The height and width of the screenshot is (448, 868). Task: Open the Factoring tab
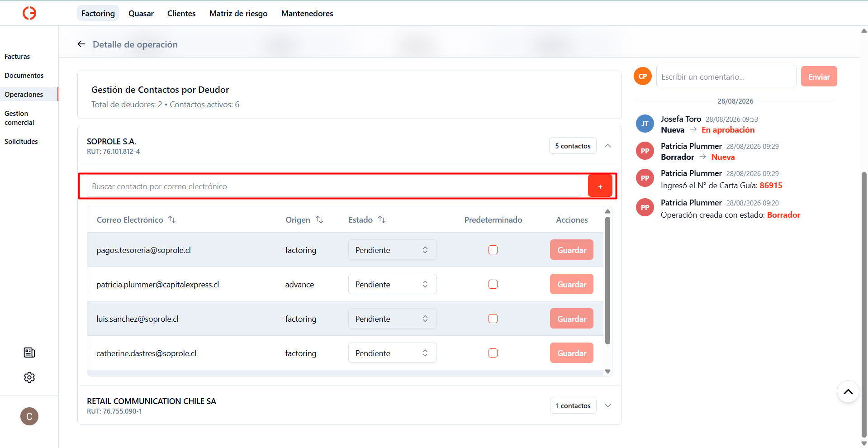point(98,13)
